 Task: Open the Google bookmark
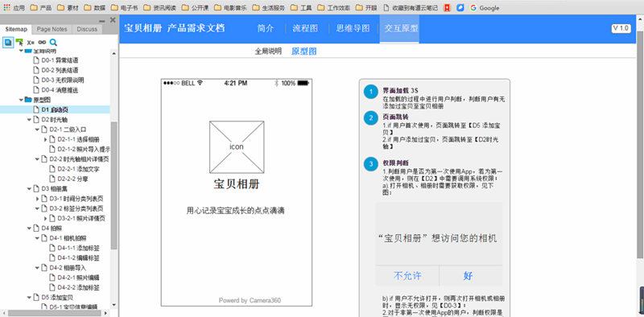click(485, 8)
